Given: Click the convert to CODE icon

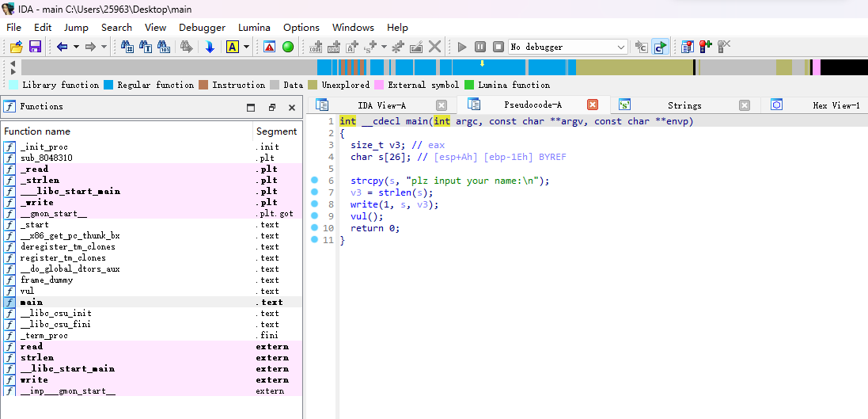Looking at the screenshot, I should point(316,47).
